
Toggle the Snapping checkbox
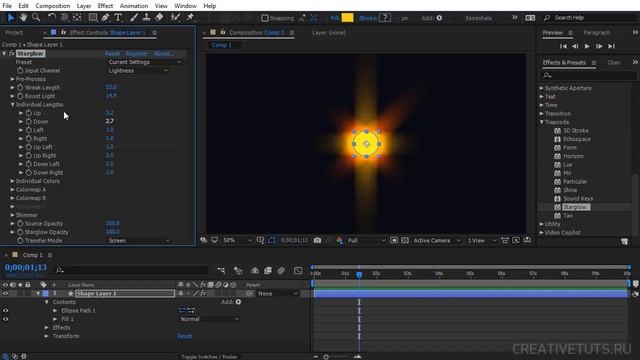[265, 18]
